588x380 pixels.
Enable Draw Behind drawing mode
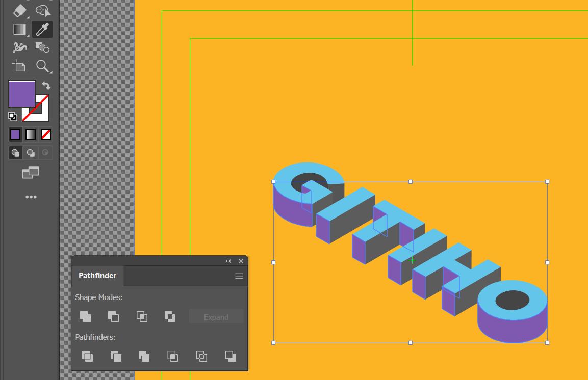[30, 152]
